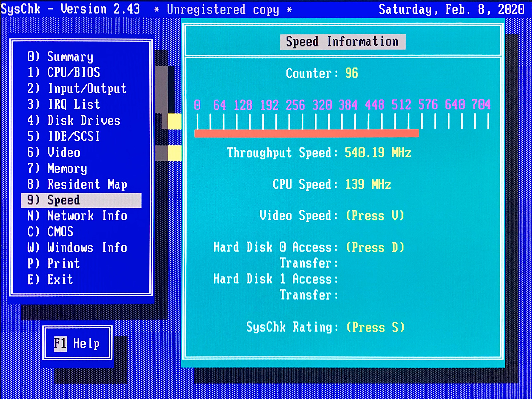Open the Summary menu entry

60,57
